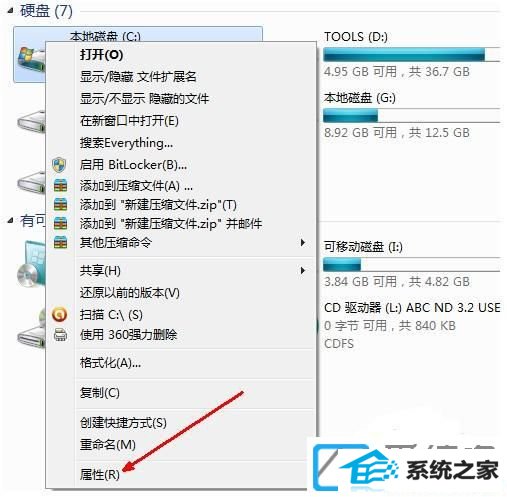Click the TOOLS (D:) capacity bar
The image size is (507, 497).
click(412, 54)
